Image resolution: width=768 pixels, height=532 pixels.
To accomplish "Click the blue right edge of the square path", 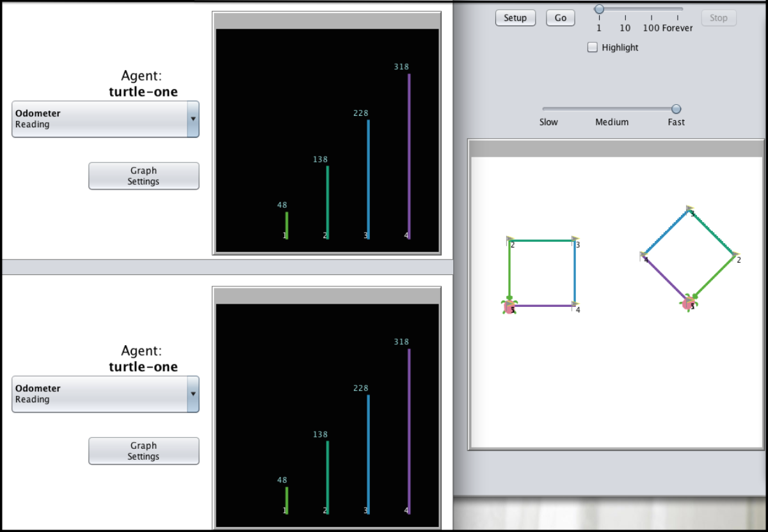I will point(575,274).
